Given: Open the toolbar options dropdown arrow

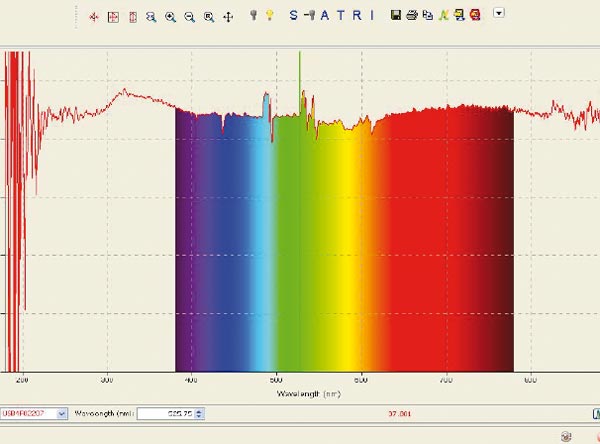Looking at the screenshot, I should click(x=499, y=13).
